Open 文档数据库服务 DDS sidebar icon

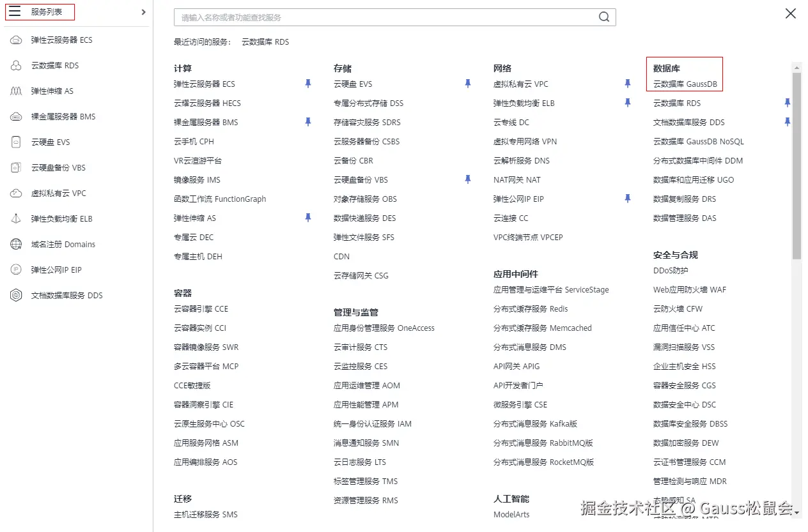pyautogui.click(x=17, y=295)
